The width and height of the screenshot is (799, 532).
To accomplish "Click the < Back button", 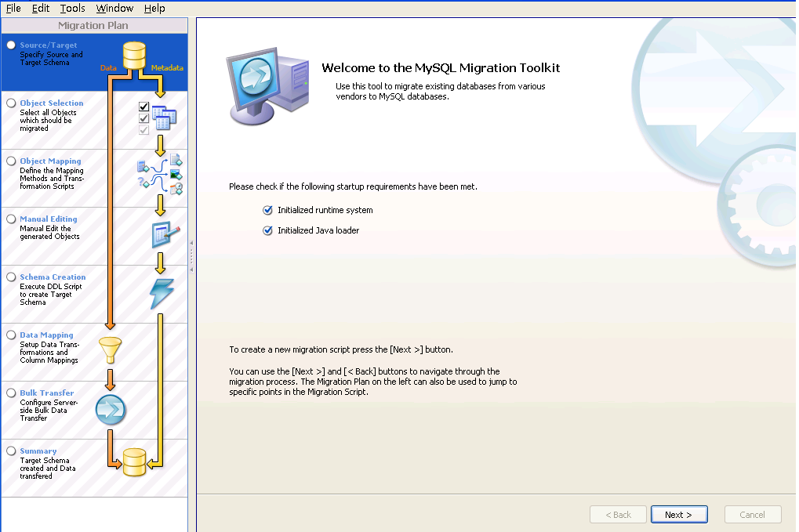I will click(618, 514).
